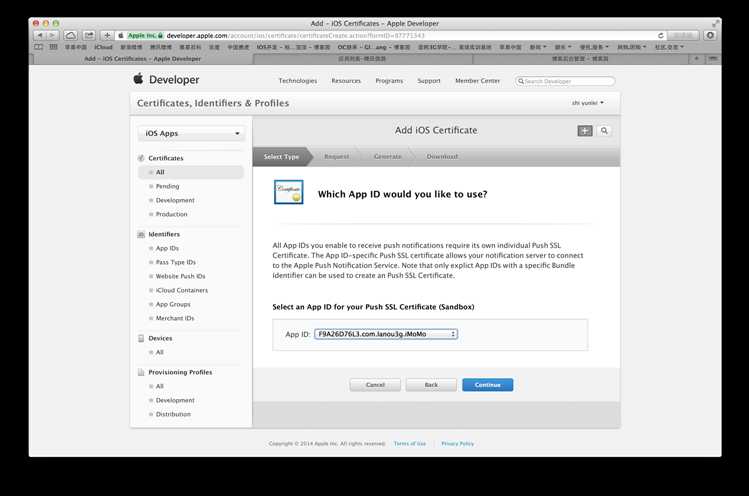Viewport: 749px width, 496px height.
Task: Open Pass Type IDs under Identifiers
Action: 176,262
